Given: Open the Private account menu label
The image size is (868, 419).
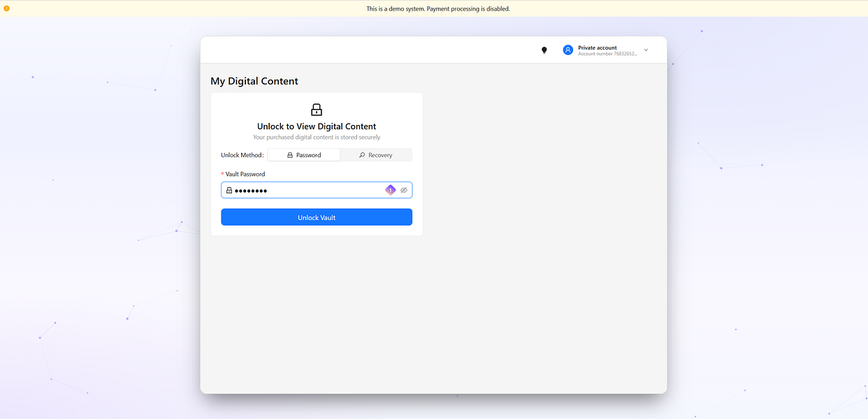Looking at the screenshot, I should point(598,47).
